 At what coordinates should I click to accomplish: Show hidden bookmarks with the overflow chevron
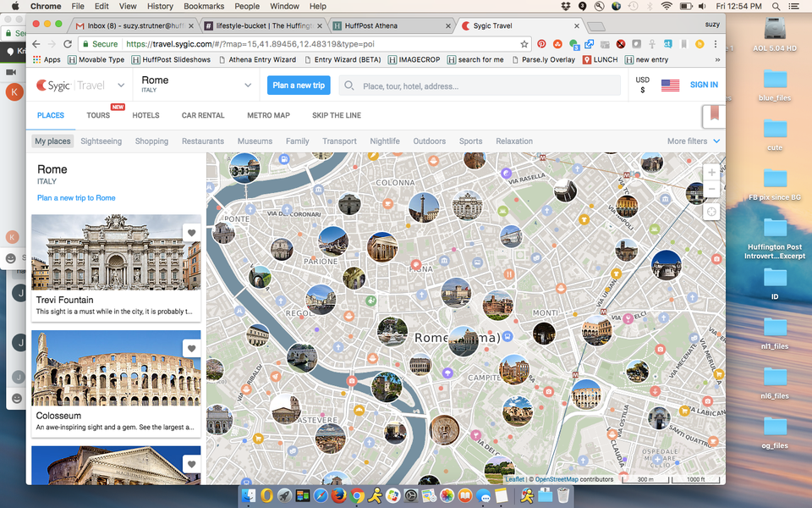[x=717, y=59]
